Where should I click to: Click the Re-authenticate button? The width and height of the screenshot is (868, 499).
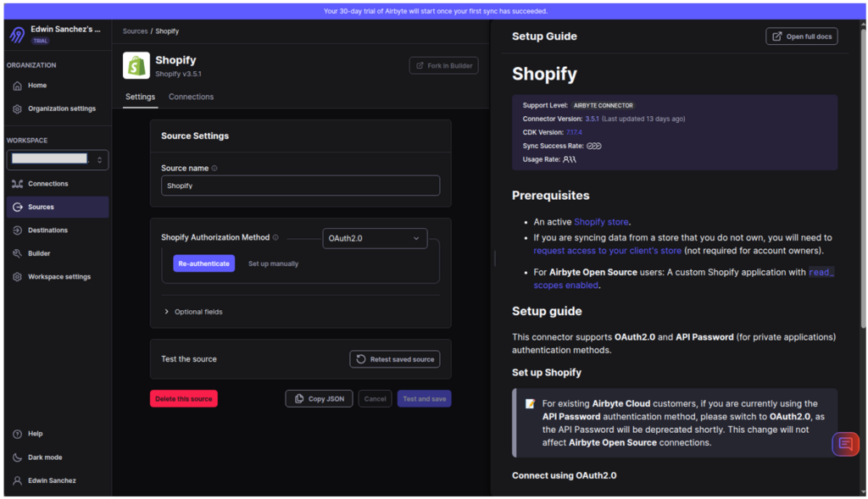[203, 263]
